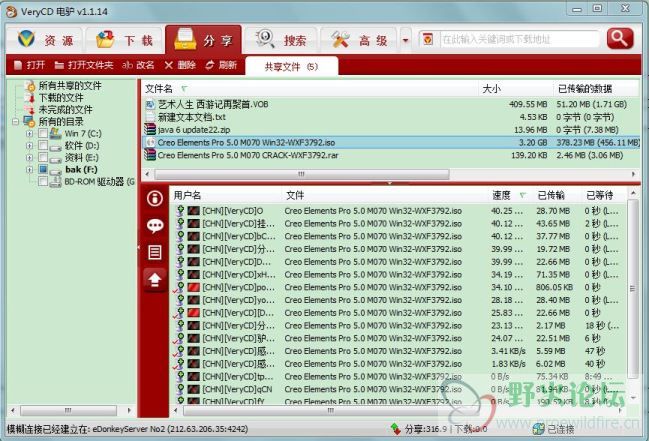Sort by the 用户名 column header
The height and width of the screenshot is (441, 649).
(226, 195)
